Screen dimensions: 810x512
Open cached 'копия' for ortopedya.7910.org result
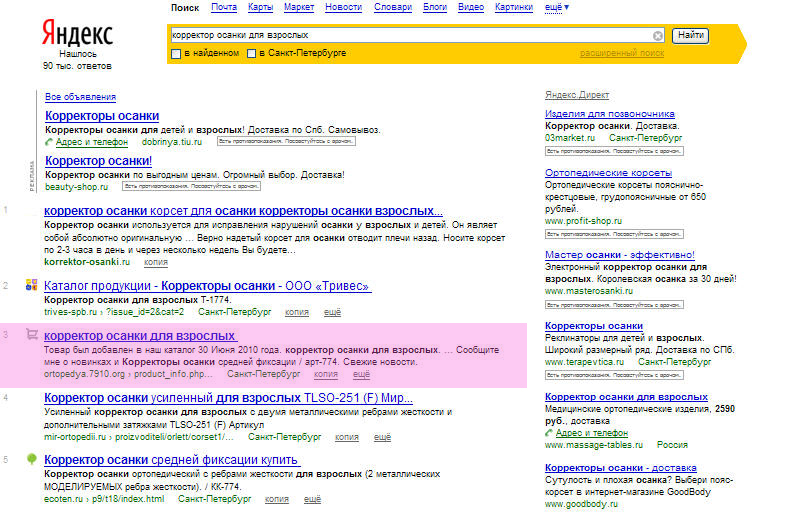(326, 374)
